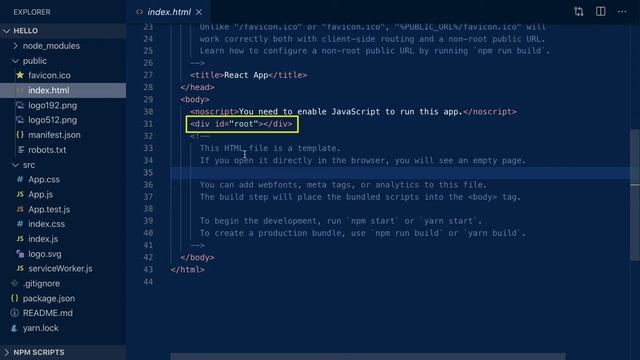Viewport: 640px width, 360px height.
Task: Split the editor with the split icon
Action: pyautogui.click(x=600, y=11)
